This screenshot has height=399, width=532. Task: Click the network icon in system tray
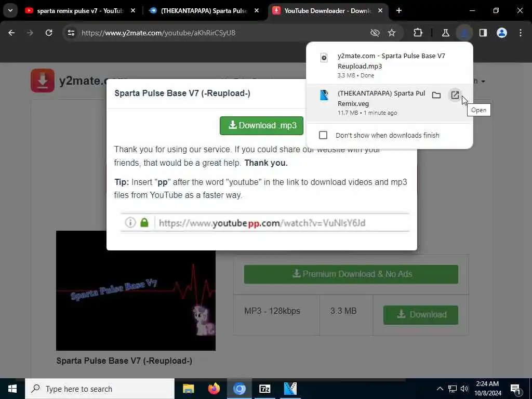(453, 389)
